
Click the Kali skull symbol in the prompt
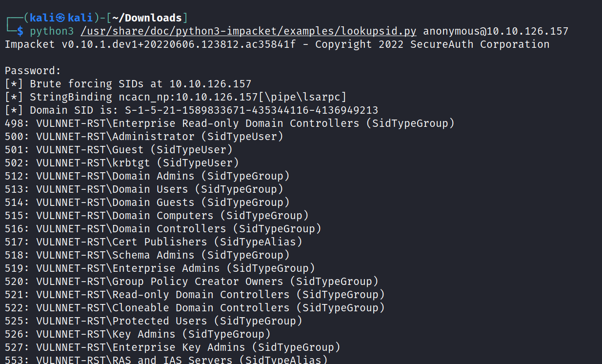tap(60, 18)
